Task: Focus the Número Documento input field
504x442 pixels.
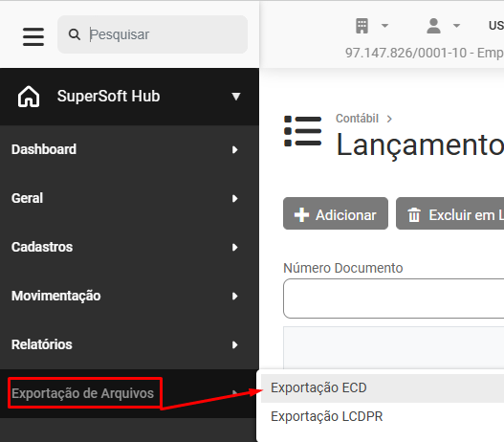Action: pyautogui.click(x=393, y=298)
